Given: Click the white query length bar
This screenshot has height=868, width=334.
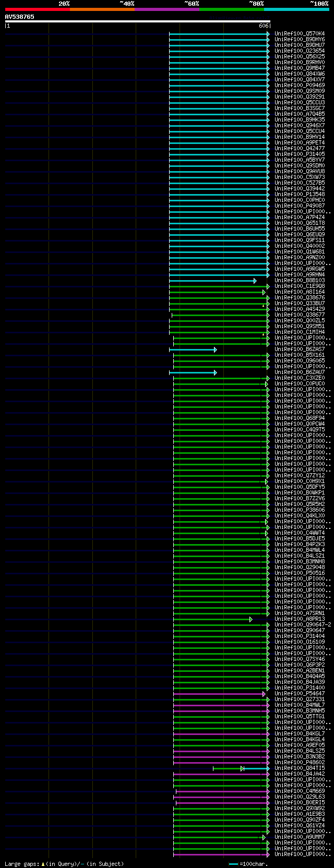Looking at the screenshot, I should pyautogui.click(x=137, y=21).
